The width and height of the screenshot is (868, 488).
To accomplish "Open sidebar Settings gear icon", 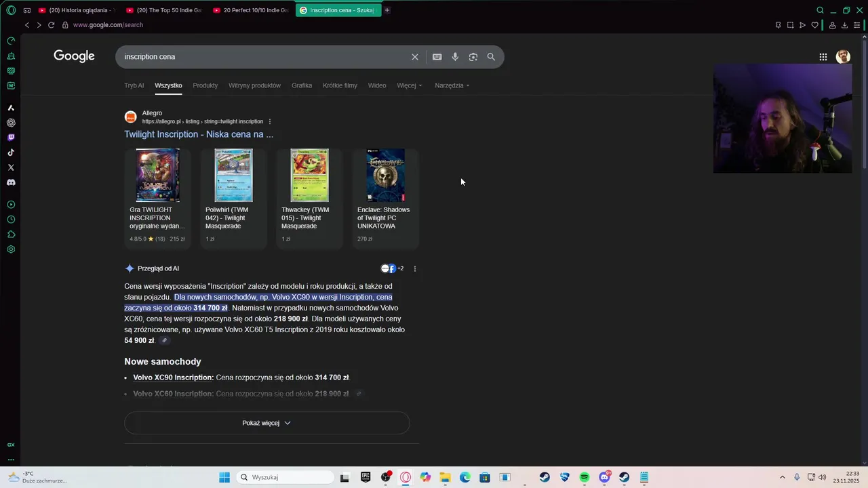I will click(x=11, y=249).
